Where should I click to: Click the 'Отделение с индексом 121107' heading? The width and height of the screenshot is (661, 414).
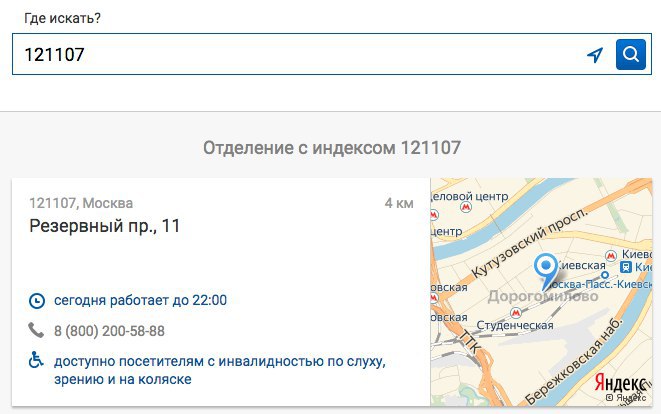pyautogui.click(x=332, y=148)
